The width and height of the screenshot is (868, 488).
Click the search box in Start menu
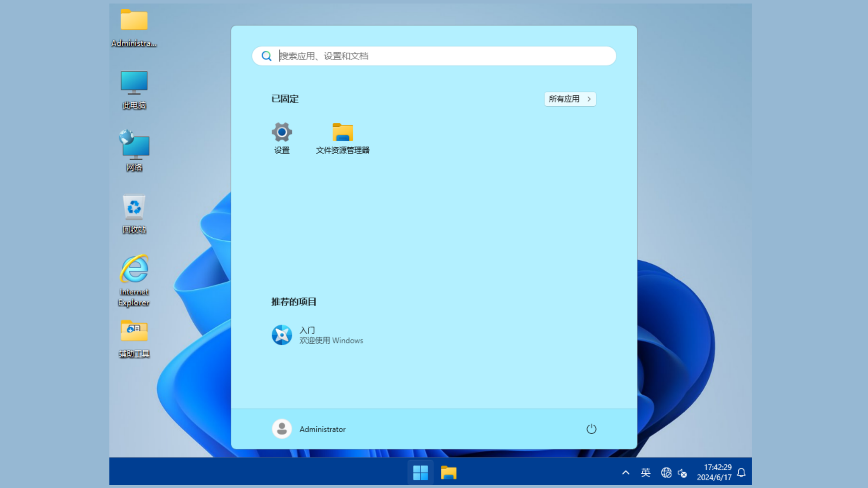(x=434, y=56)
